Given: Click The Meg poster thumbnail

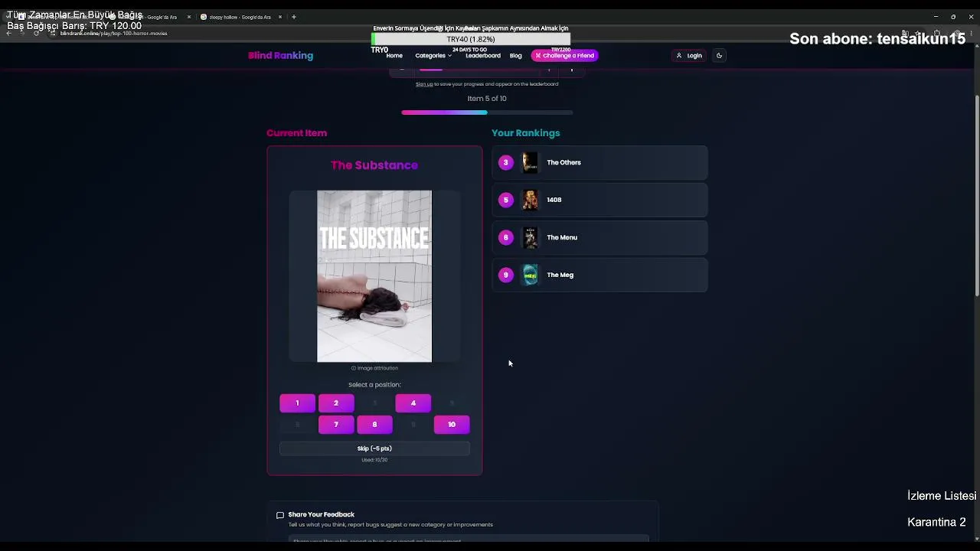Looking at the screenshot, I should pos(530,275).
